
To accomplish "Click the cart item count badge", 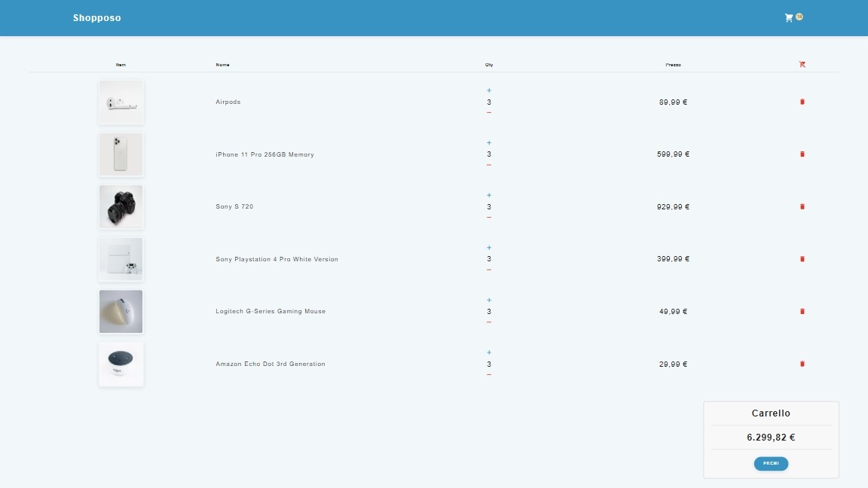I will pyautogui.click(x=799, y=17).
